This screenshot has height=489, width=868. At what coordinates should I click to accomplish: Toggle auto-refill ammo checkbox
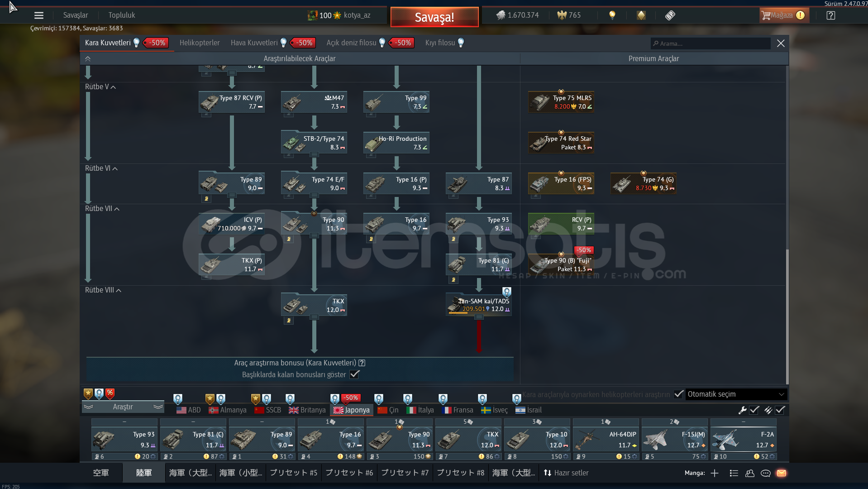[x=780, y=410]
